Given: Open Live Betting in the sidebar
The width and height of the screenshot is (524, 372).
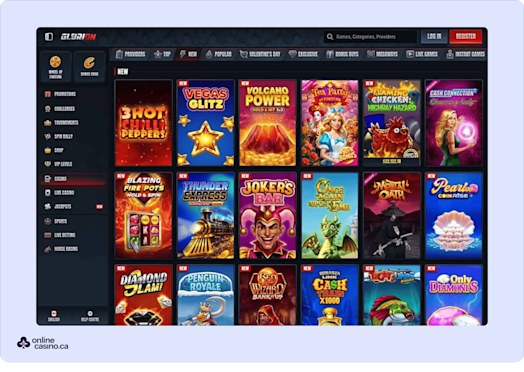Looking at the screenshot, I should click(x=74, y=235).
